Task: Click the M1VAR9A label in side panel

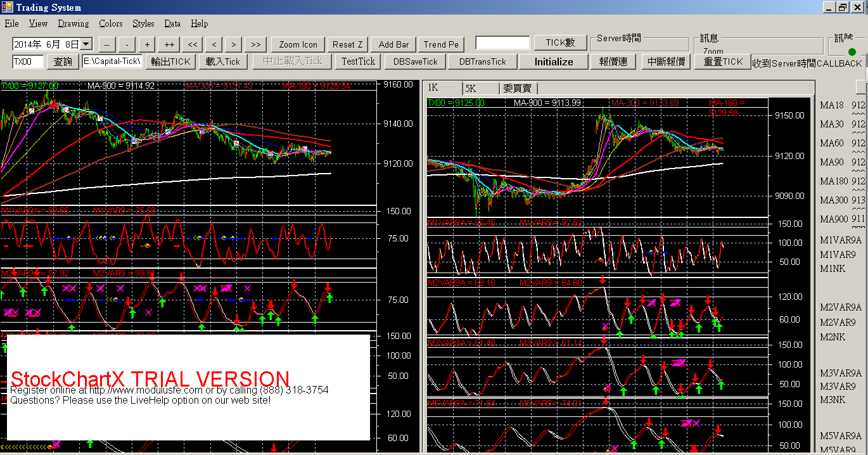Action: [841, 240]
